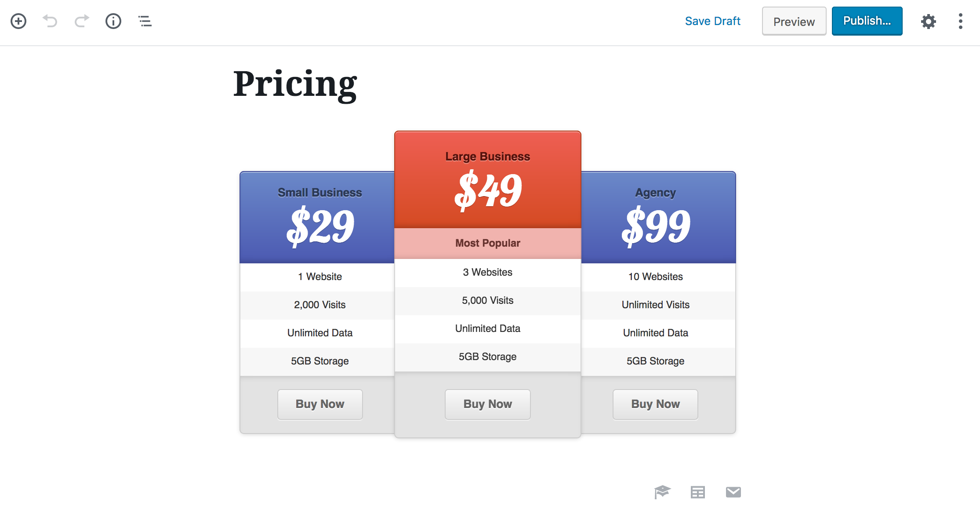Open the content structure info icon

(113, 21)
